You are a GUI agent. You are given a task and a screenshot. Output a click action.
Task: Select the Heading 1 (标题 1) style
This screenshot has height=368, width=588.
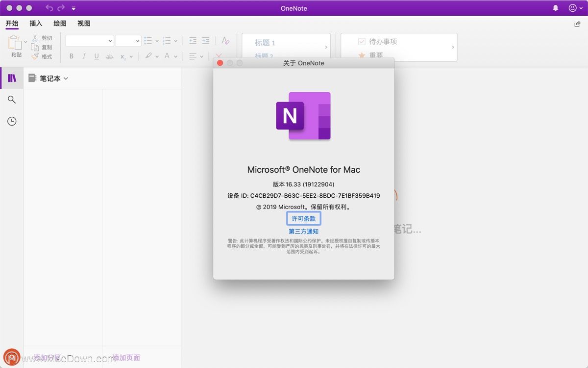click(265, 43)
